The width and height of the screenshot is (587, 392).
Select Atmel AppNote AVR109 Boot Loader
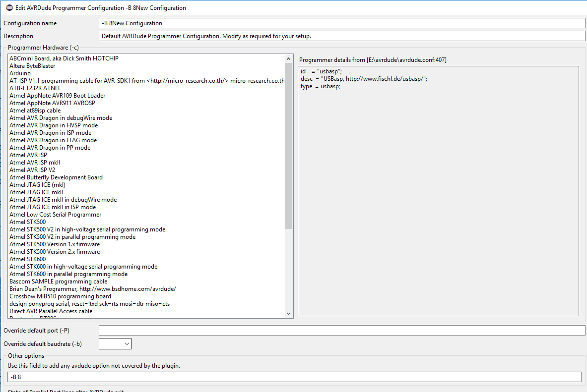57,96
